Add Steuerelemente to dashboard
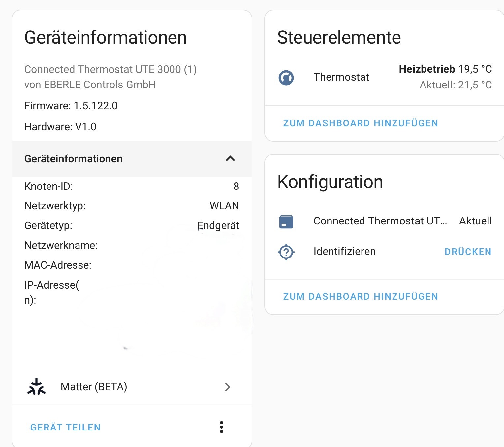 click(x=360, y=123)
